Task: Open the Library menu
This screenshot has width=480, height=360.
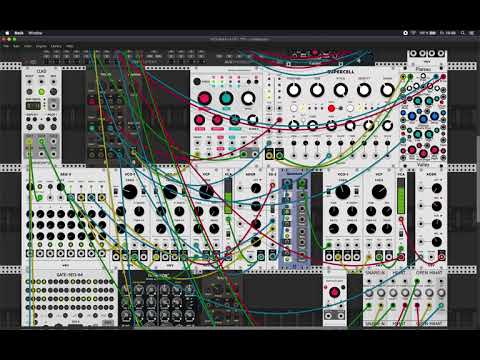Action: (x=56, y=46)
